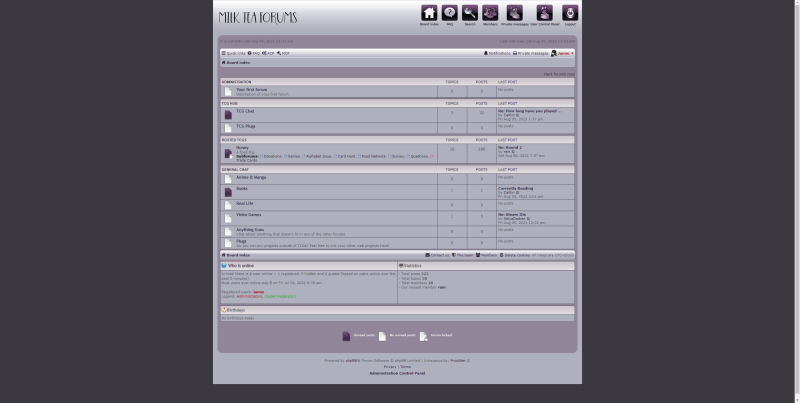Open the Your first forum link
This screenshot has height=403, width=800.
coord(252,90)
